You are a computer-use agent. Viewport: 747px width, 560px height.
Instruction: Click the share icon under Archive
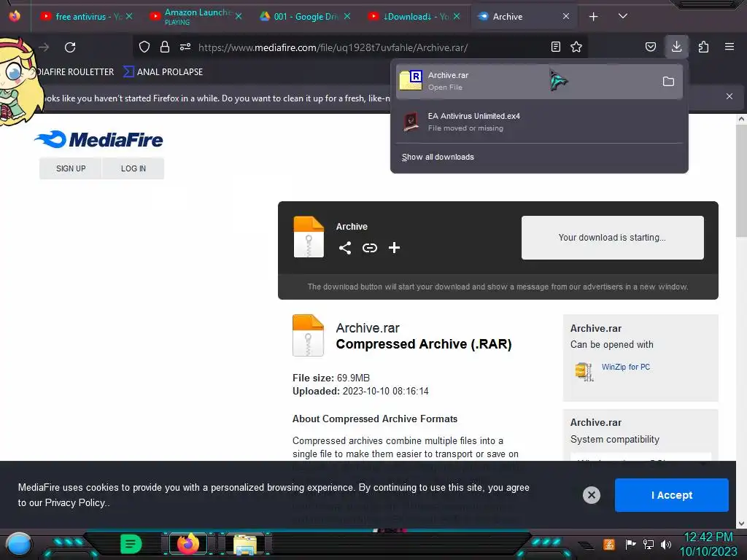[345, 248]
